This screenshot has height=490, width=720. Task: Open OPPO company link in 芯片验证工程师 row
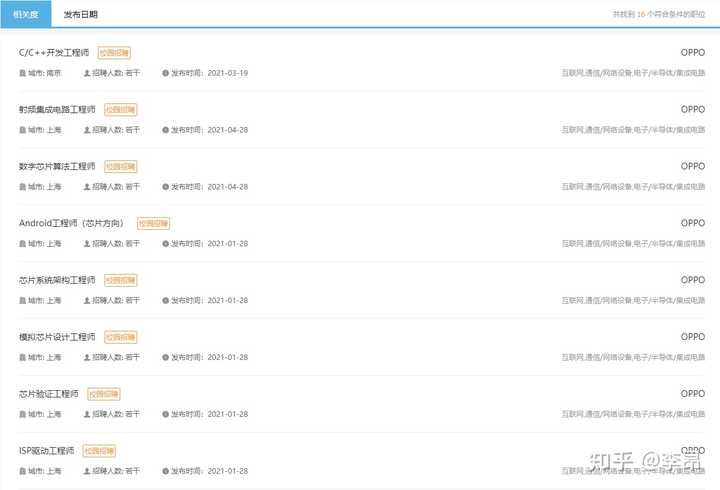tap(693, 394)
